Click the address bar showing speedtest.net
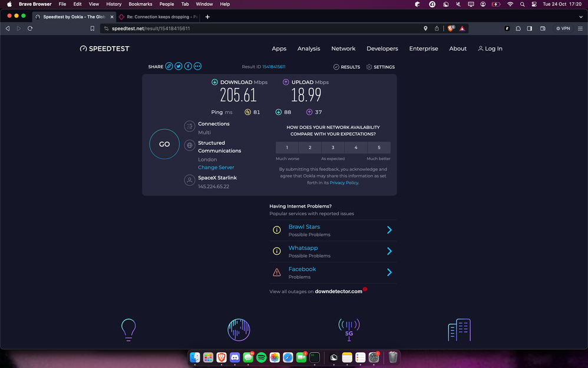The height and width of the screenshot is (368, 588). coord(151,28)
